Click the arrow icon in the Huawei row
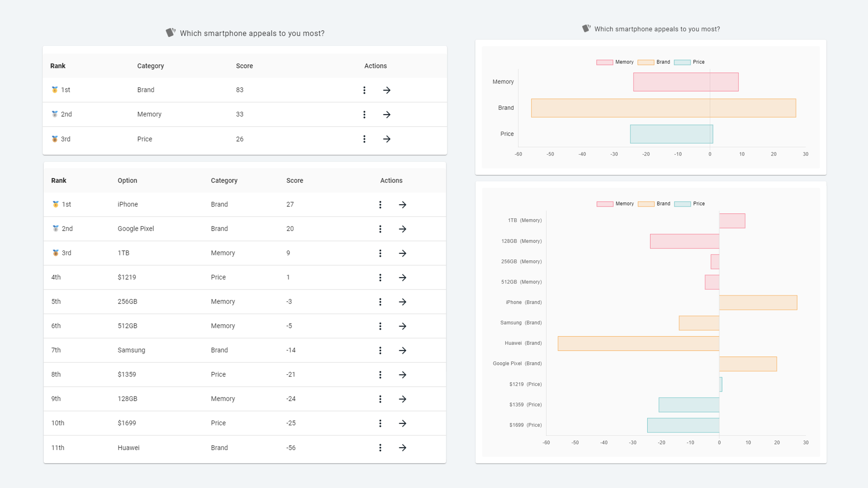The height and width of the screenshot is (488, 868). coord(402,447)
